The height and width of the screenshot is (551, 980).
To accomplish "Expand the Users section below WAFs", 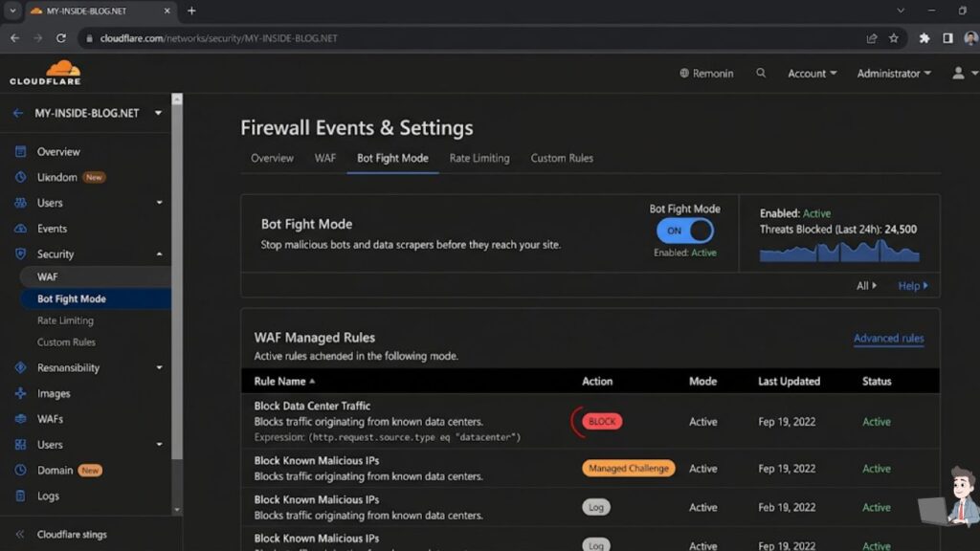I will click(160, 444).
